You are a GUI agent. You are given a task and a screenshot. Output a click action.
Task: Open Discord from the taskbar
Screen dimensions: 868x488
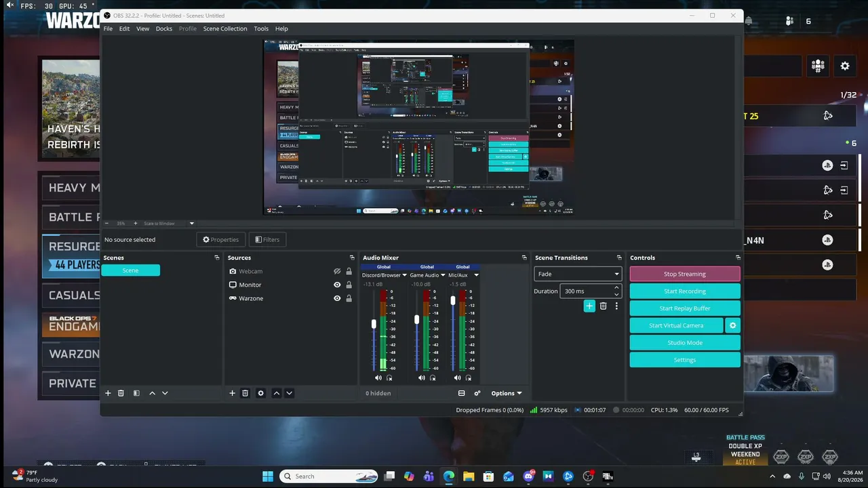[x=528, y=476]
